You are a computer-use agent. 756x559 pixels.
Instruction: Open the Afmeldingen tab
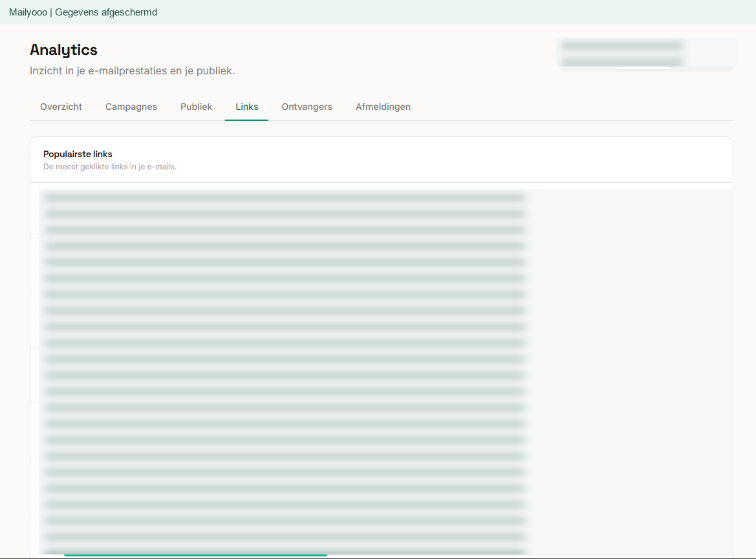coord(383,107)
